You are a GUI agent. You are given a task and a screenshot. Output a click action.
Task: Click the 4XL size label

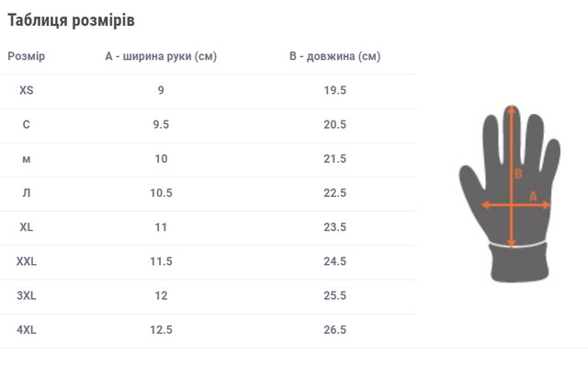point(27,329)
